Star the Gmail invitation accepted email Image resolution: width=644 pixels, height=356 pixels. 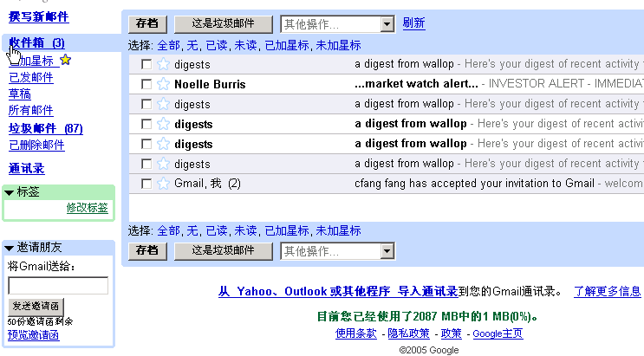coord(163,184)
